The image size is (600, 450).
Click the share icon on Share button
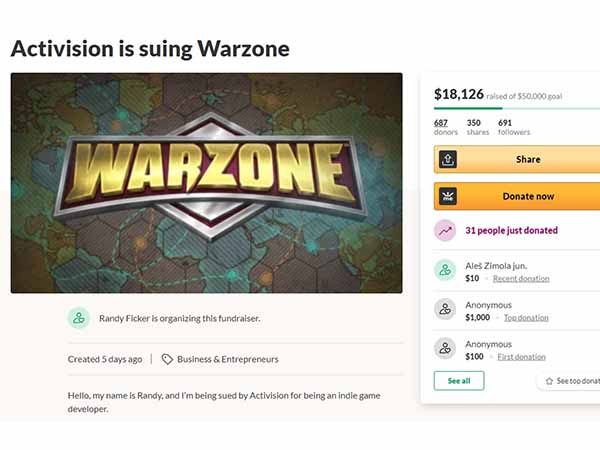[x=447, y=159]
